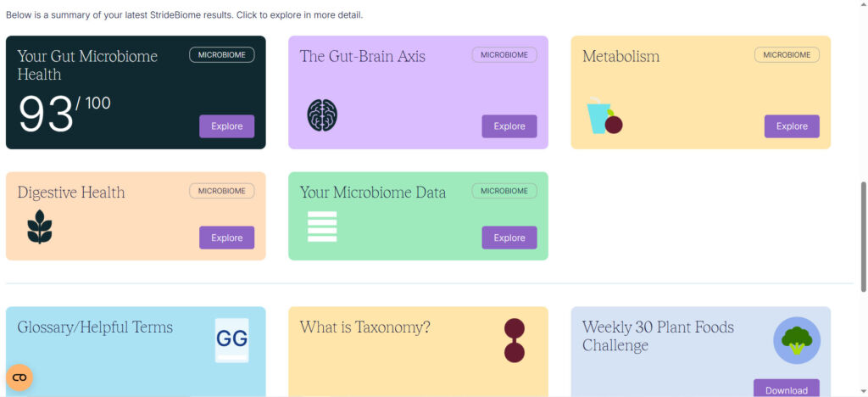Click the MICROBIOME tag on Metabolism card
The height and width of the screenshot is (397, 868).
787,55
